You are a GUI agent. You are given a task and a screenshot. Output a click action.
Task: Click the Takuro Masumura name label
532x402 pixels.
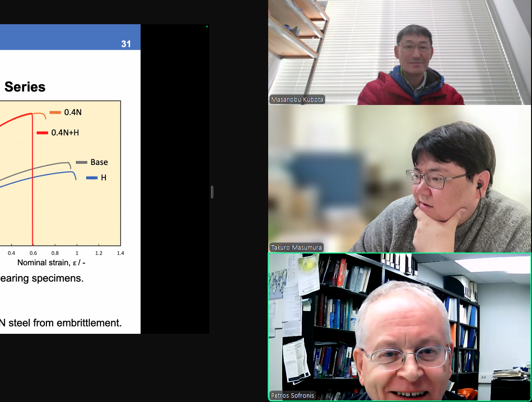pyautogui.click(x=296, y=247)
